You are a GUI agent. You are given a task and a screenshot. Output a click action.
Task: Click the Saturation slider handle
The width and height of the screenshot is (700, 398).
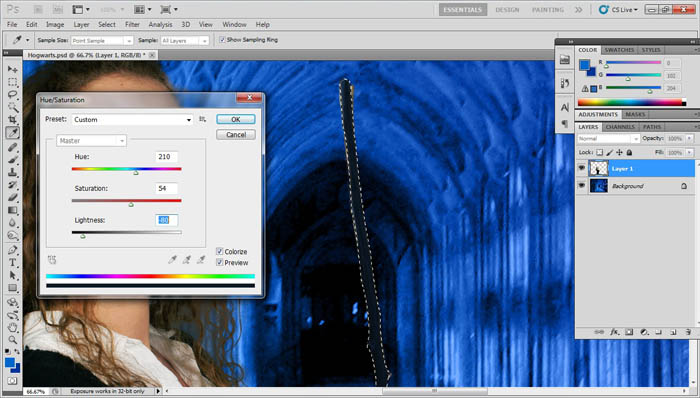pos(131,204)
